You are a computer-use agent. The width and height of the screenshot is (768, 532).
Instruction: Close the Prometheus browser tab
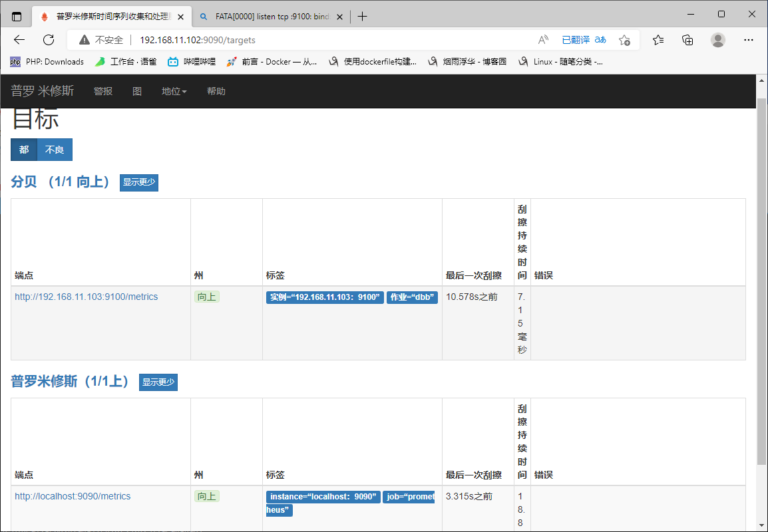click(181, 17)
